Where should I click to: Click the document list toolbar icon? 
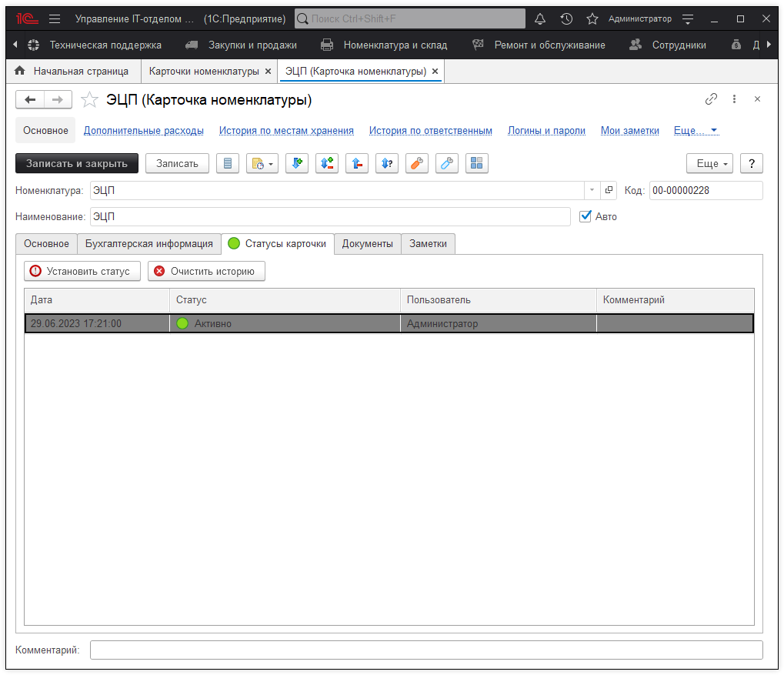pyautogui.click(x=227, y=163)
